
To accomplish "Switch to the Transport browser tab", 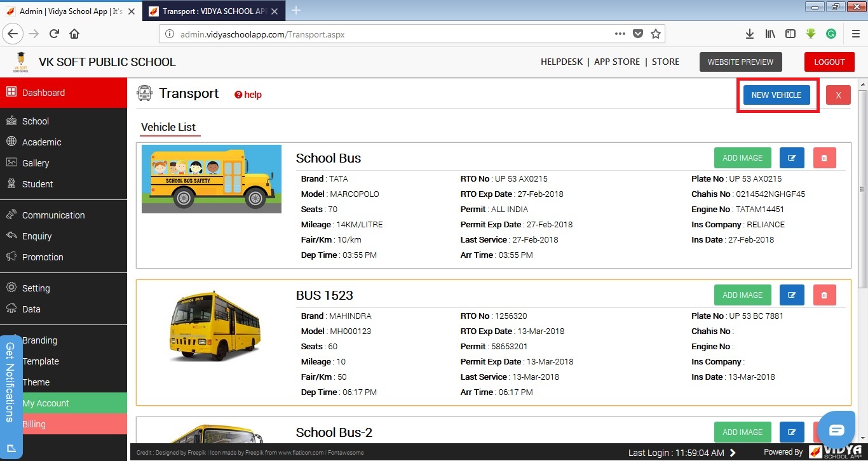I will (x=214, y=11).
